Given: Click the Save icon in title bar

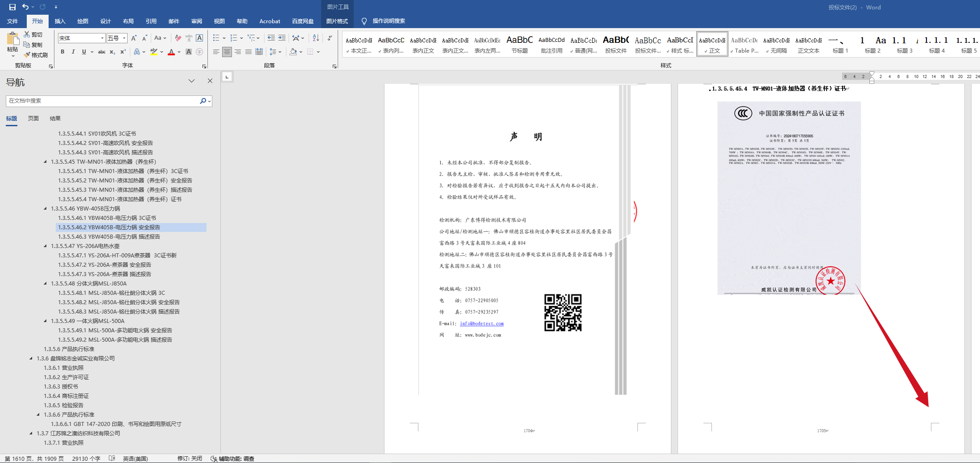Looking at the screenshot, I should click(12, 7).
